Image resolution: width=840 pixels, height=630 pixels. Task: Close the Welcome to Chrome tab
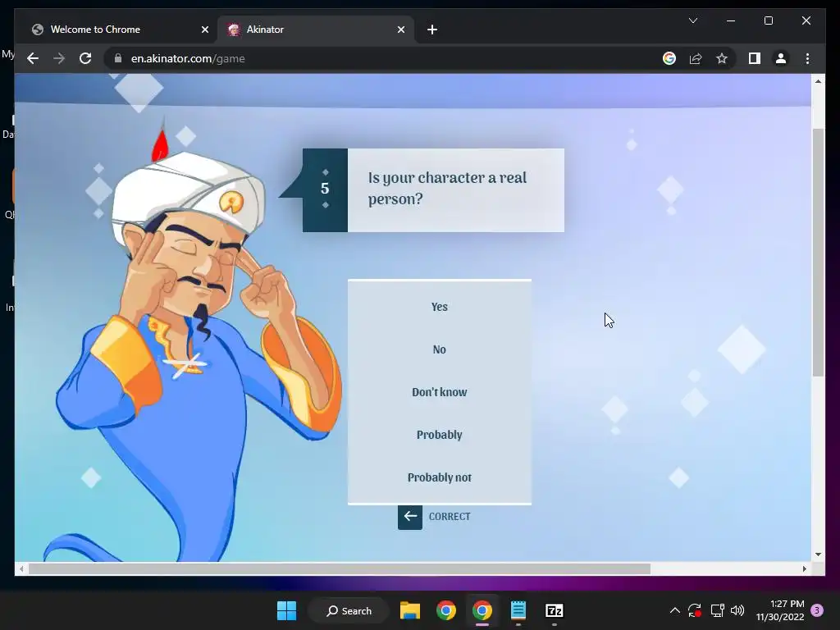pyautogui.click(x=204, y=30)
